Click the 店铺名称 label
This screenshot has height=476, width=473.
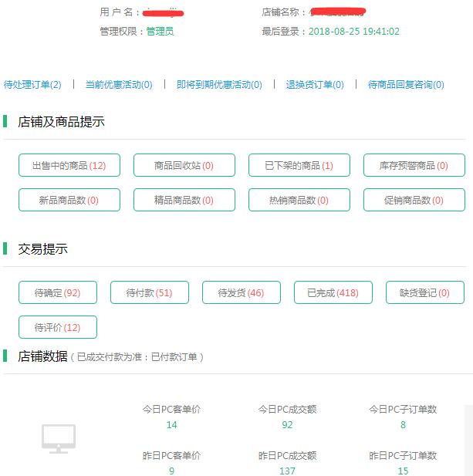[x=283, y=12]
